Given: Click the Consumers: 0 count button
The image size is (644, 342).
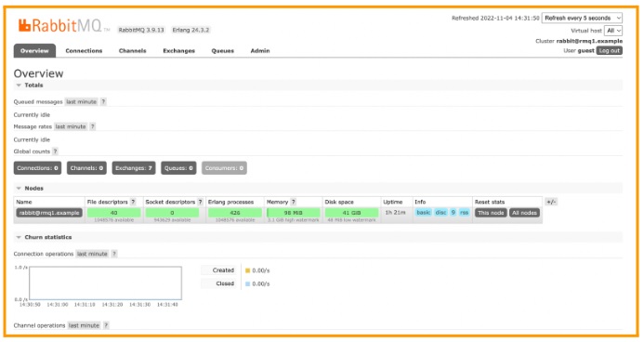Looking at the screenshot, I should tap(224, 168).
